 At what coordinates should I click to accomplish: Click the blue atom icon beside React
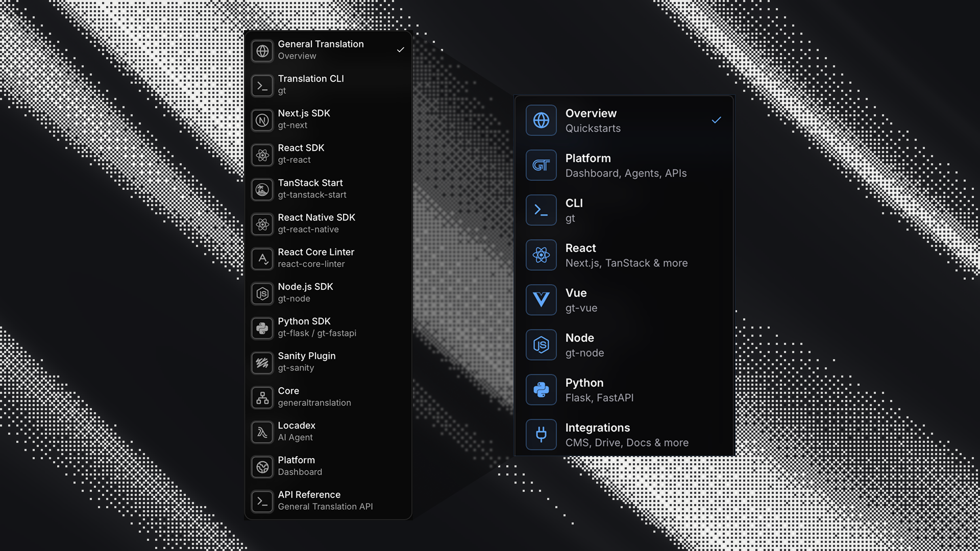(x=541, y=255)
